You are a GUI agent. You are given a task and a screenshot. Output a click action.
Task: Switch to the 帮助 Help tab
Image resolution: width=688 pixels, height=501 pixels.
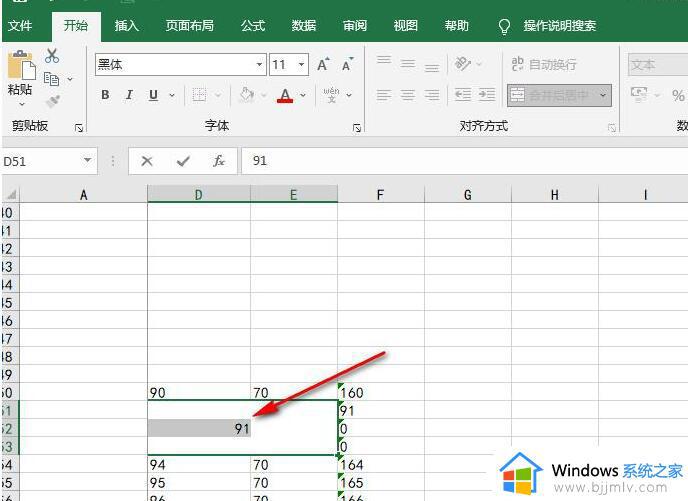[456, 25]
